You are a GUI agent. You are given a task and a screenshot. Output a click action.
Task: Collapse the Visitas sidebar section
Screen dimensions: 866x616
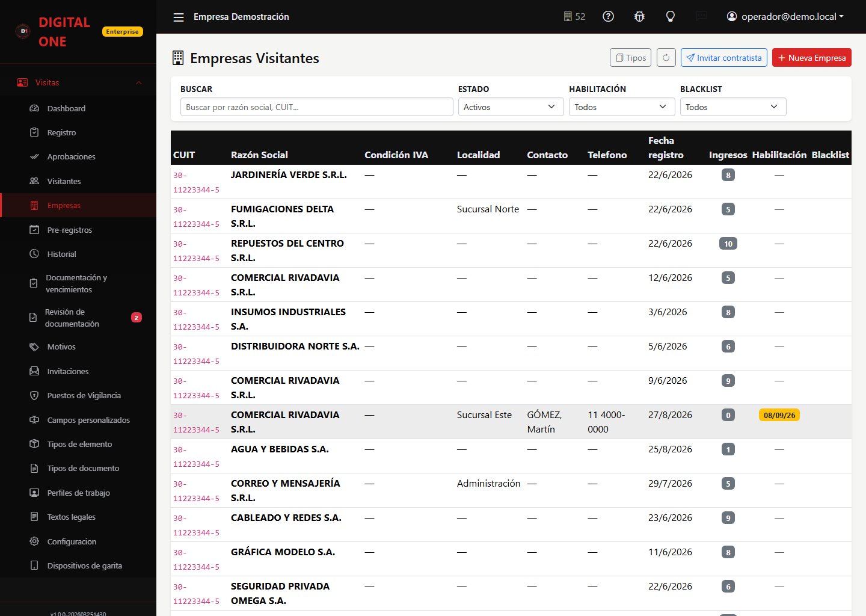point(78,82)
